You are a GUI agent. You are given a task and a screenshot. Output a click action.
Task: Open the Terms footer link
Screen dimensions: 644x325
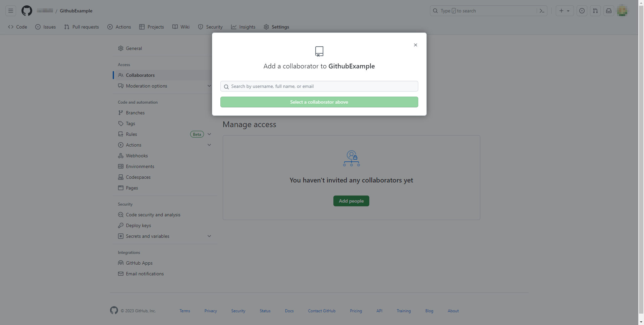click(x=185, y=311)
